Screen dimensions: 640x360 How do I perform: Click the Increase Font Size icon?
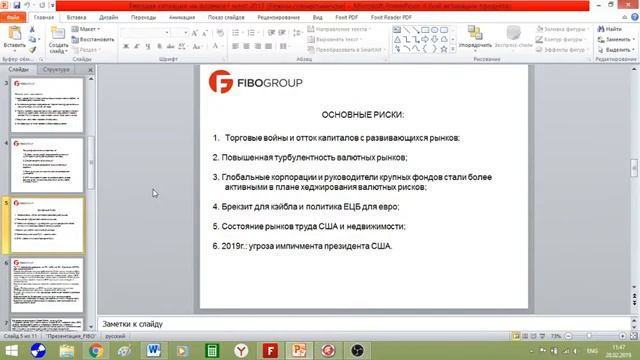[195, 33]
